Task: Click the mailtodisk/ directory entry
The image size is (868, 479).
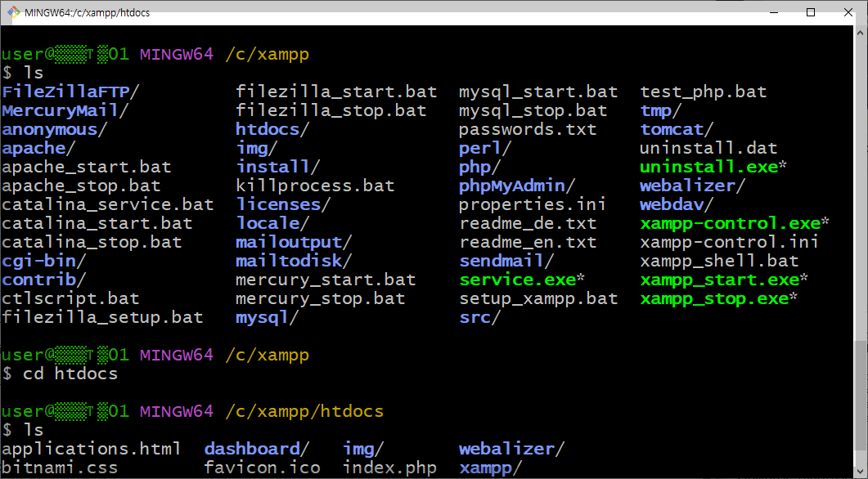Action: click(294, 261)
